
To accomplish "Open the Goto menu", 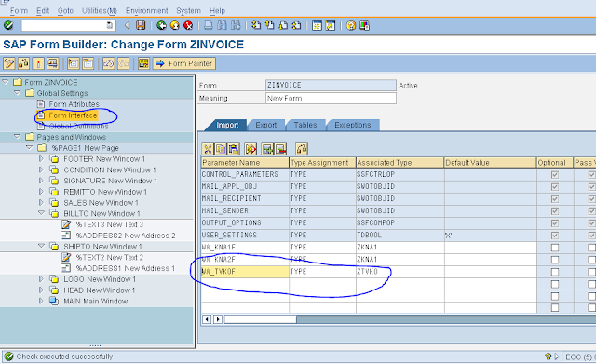I will click(65, 10).
